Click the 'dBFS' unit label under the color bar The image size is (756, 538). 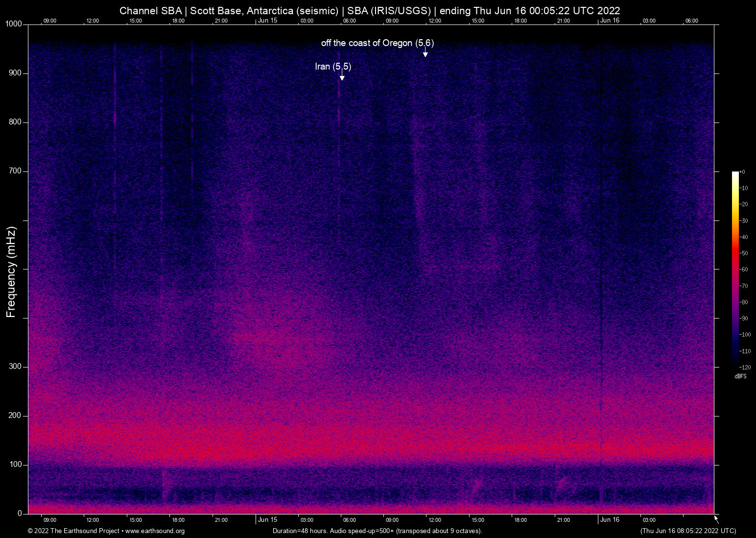pyautogui.click(x=740, y=376)
